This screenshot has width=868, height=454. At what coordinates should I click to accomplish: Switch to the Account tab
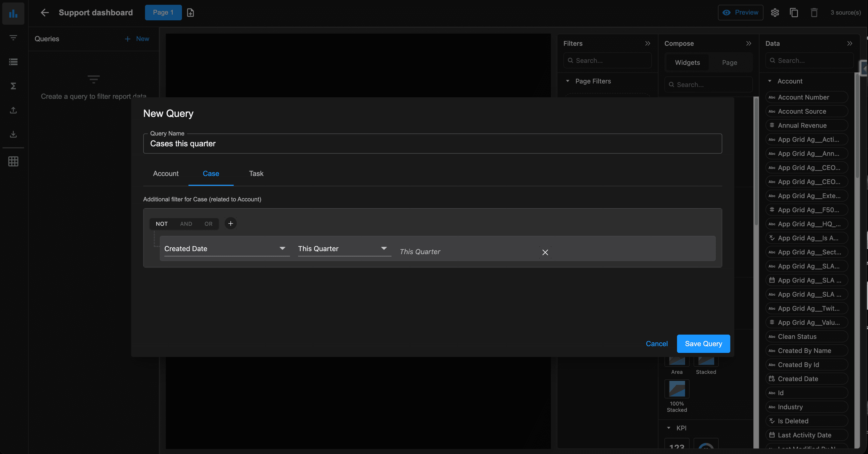(165, 173)
